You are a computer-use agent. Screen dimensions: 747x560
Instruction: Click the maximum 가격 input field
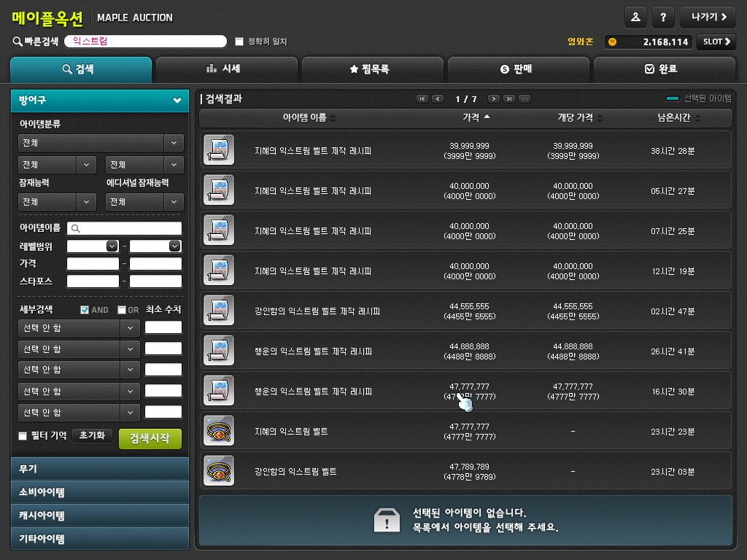point(156,264)
